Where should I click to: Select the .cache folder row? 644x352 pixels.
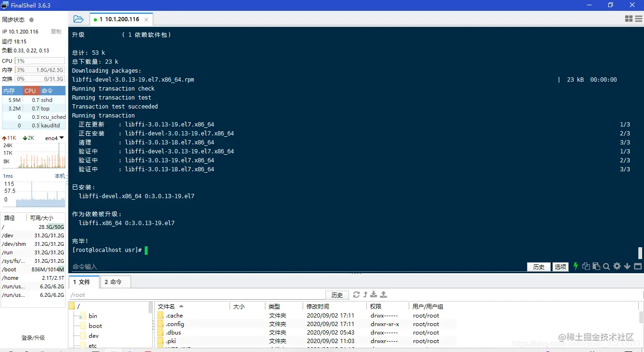click(305, 316)
